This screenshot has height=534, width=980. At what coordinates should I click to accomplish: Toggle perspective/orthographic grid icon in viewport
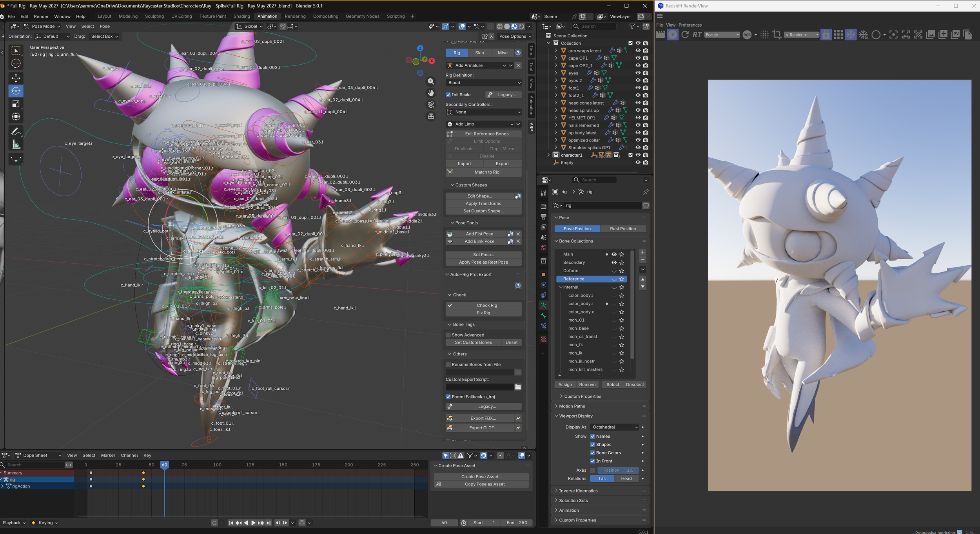[431, 116]
